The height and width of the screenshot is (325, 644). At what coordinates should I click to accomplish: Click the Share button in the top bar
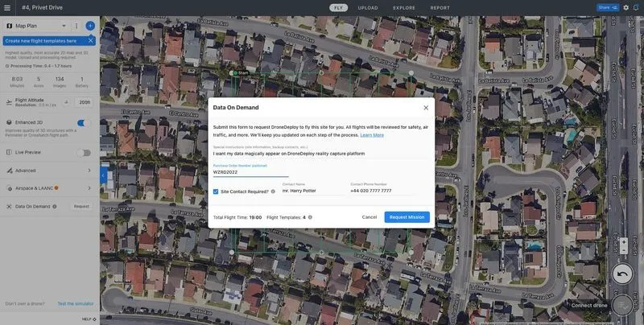click(608, 7)
